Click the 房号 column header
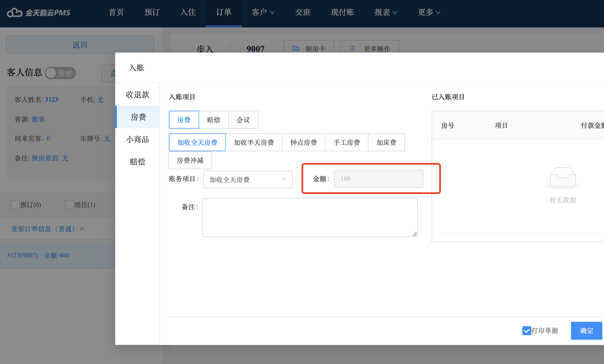Image resolution: width=604 pixels, height=364 pixels. click(448, 125)
